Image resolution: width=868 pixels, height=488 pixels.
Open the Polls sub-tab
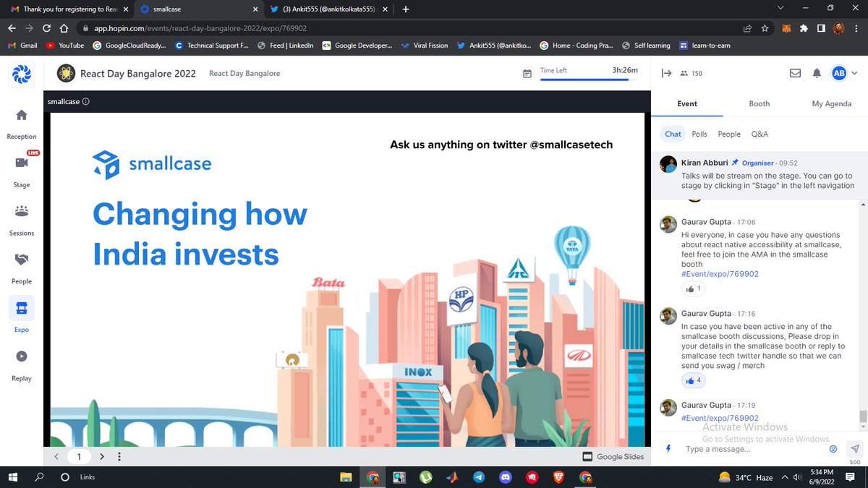click(699, 134)
